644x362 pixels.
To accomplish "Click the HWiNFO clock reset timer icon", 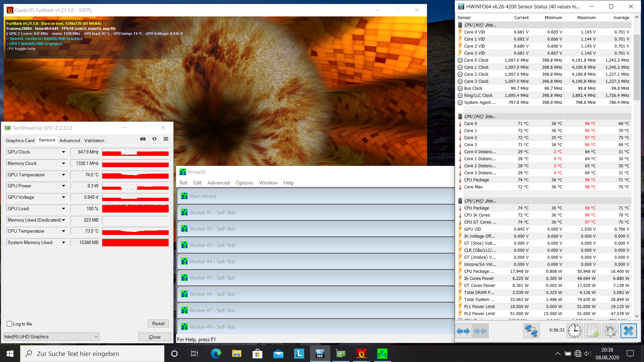I will click(x=575, y=331).
